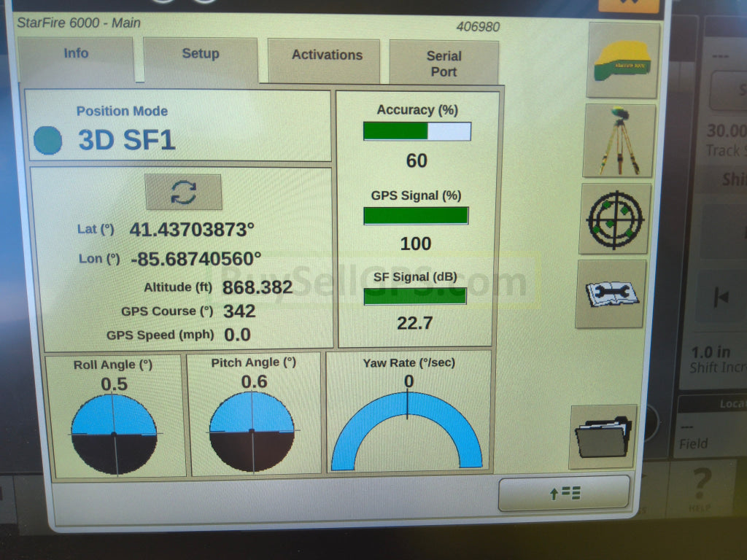Switch to the Setup tab
Screen dimensions: 747x560
coord(201,61)
